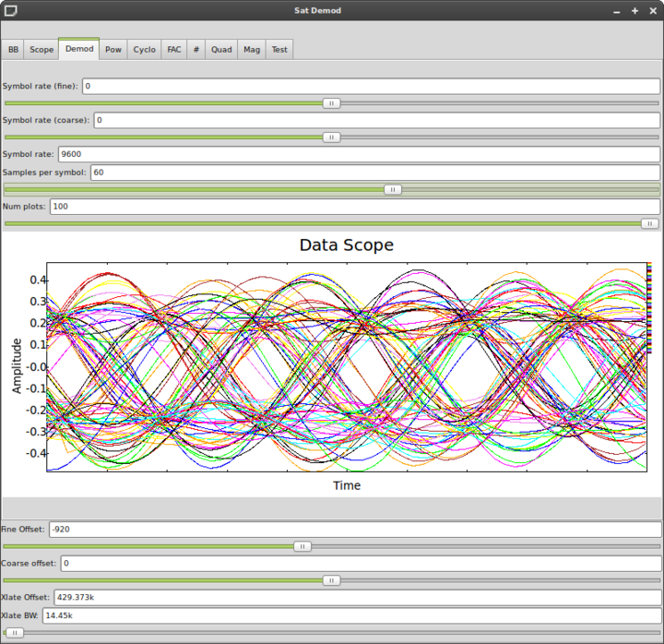Select the # tab

click(196, 49)
